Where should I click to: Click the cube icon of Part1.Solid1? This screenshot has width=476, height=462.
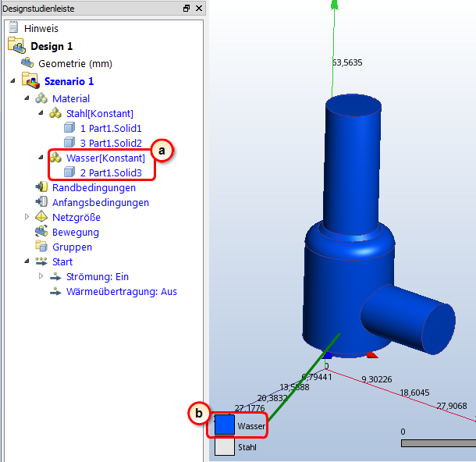pos(69,128)
